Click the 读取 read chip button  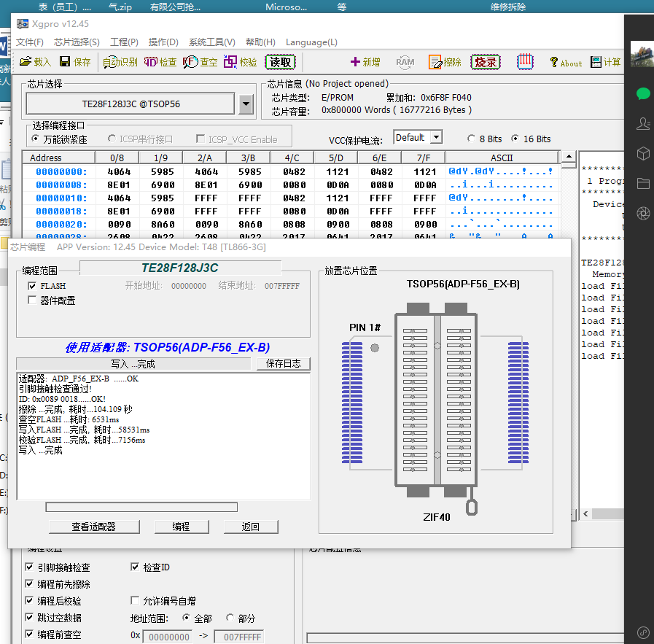pos(281,62)
